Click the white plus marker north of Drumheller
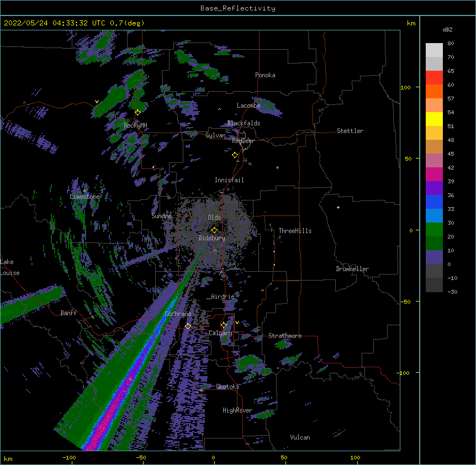Image resolution: width=476 pixels, height=465 pixels. coord(338,207)
